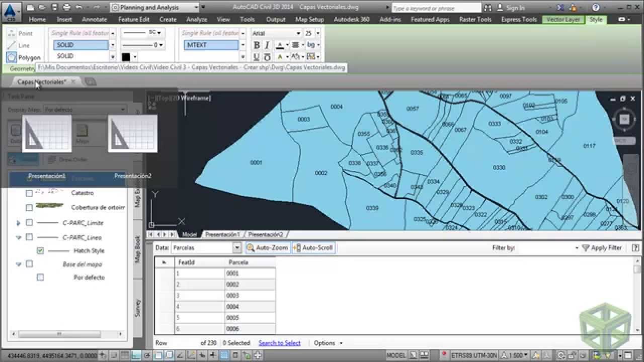Click the Apply Filter funnel button

(602, 248)
